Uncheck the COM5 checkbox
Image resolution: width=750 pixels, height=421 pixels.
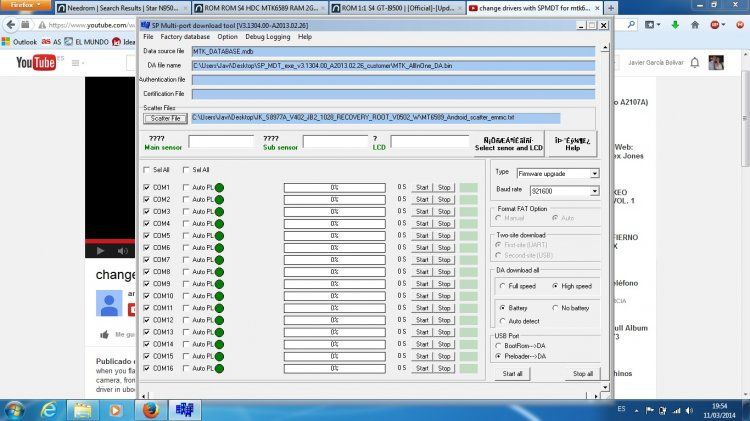coord(146,236)
